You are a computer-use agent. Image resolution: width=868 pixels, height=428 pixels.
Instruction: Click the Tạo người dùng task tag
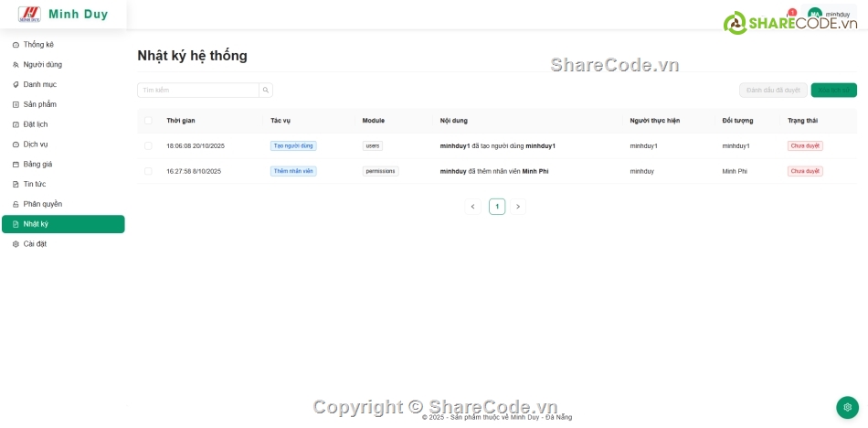click(x=293, y=145)
